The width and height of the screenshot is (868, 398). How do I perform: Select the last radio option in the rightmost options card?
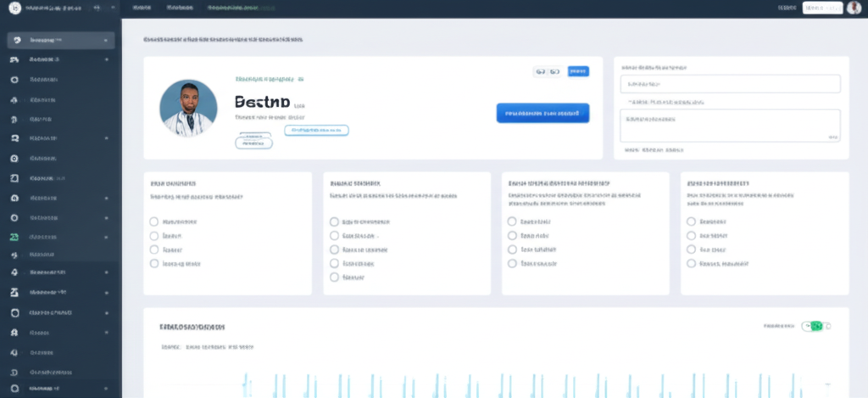tap(691, 264)
